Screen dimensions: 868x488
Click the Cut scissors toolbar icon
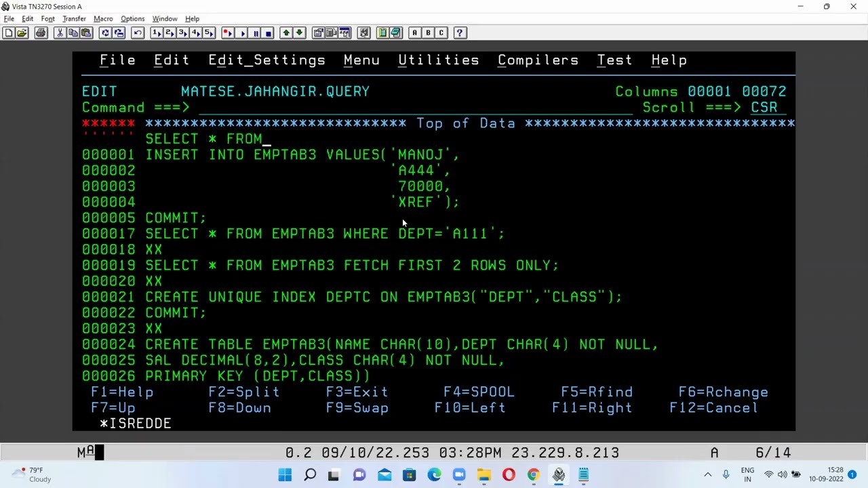[x=60, y=33]
